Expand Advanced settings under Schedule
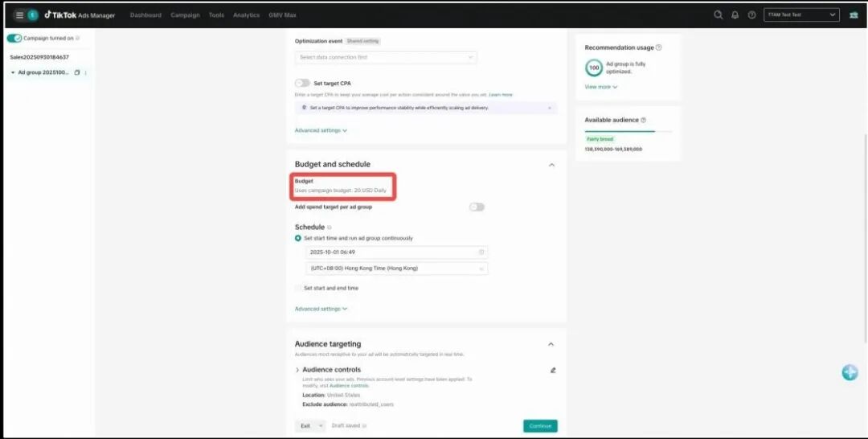868x439 pixels. [x=321, y=309]
